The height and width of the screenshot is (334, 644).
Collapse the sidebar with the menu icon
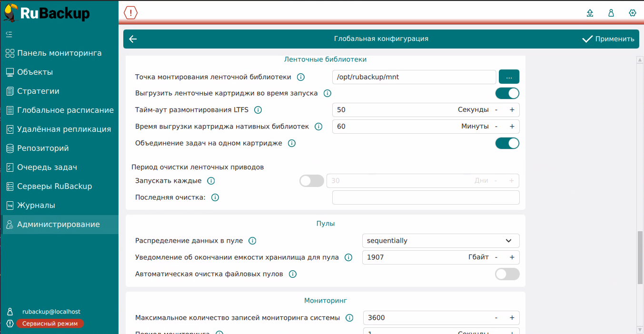[x=9, y=34]
